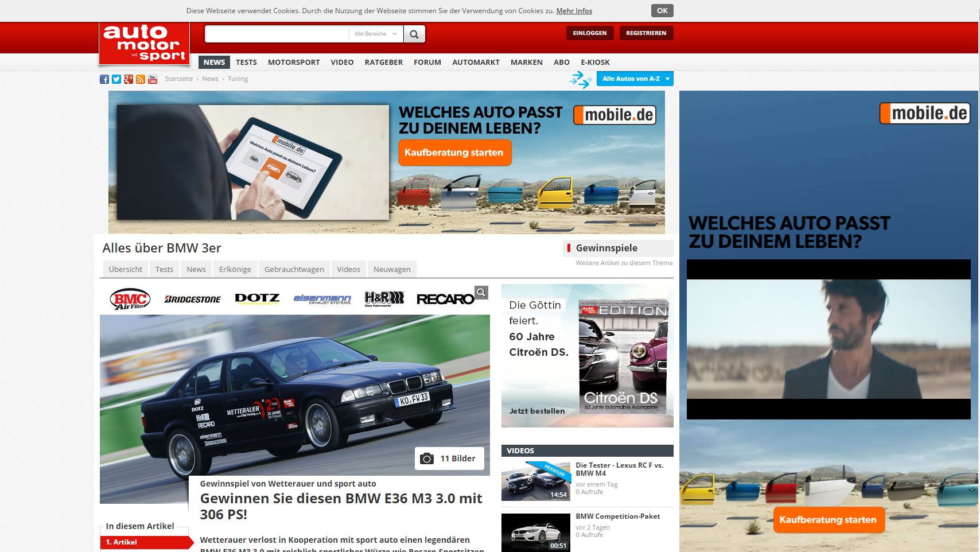
Task: Click the auto motor und sport logo
Action: (x=144, y=43)
